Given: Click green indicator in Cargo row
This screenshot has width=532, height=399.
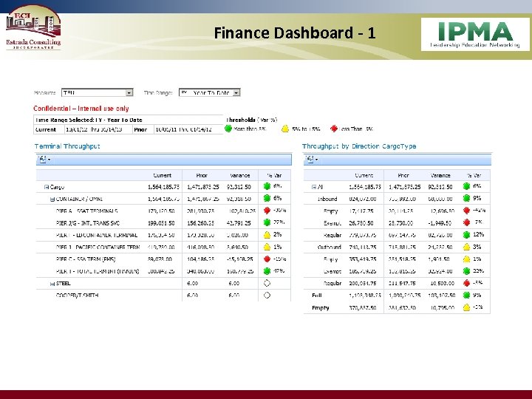Looking at the screenshot, I should 267,186.
